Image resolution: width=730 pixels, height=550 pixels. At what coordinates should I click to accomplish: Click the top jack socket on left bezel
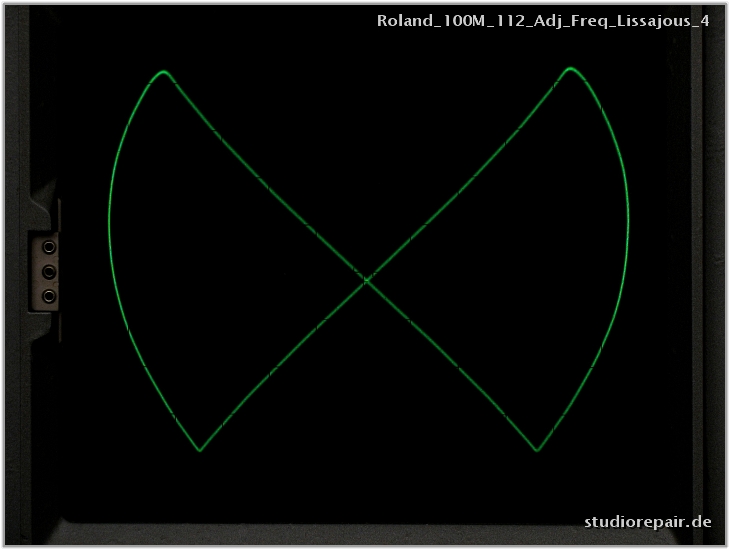coord(49,246)
